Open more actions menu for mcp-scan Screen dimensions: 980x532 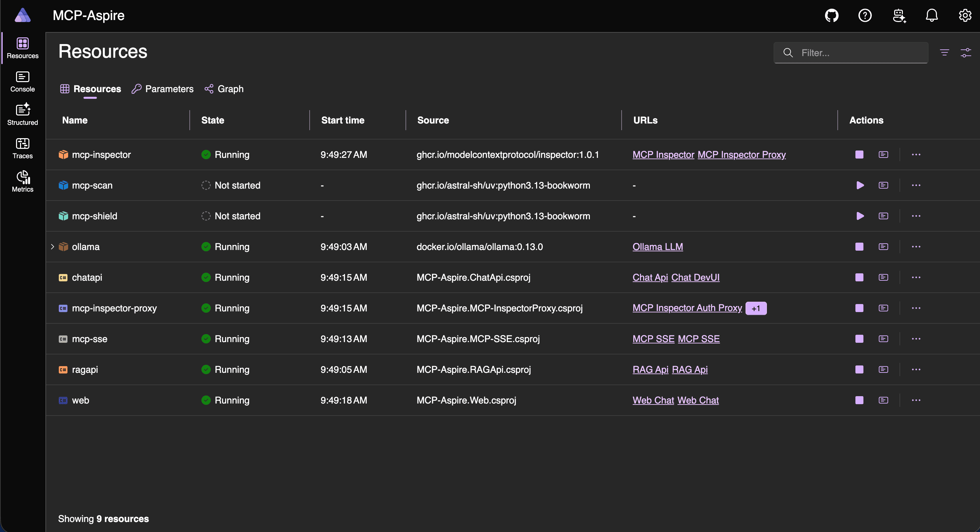click(x=916, y=186)
